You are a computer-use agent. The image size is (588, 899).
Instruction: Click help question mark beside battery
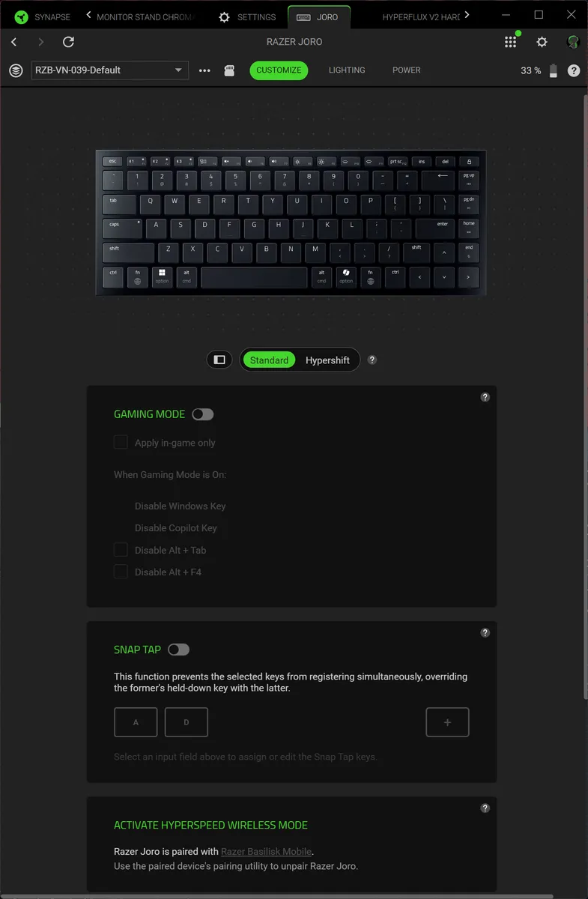pos(574,70)
